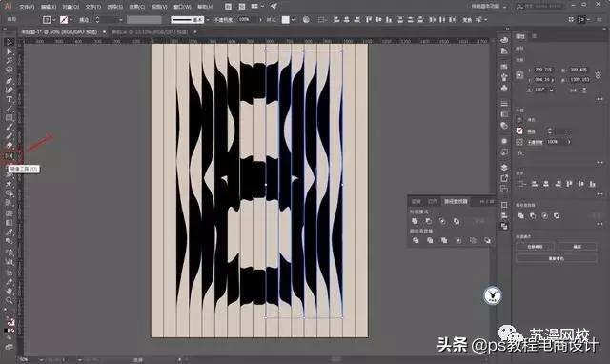Toggle flip vertical in Properties transform
The height and width of the screenshot is (364, 610).
pyautogui.click(x=584, y=90)
